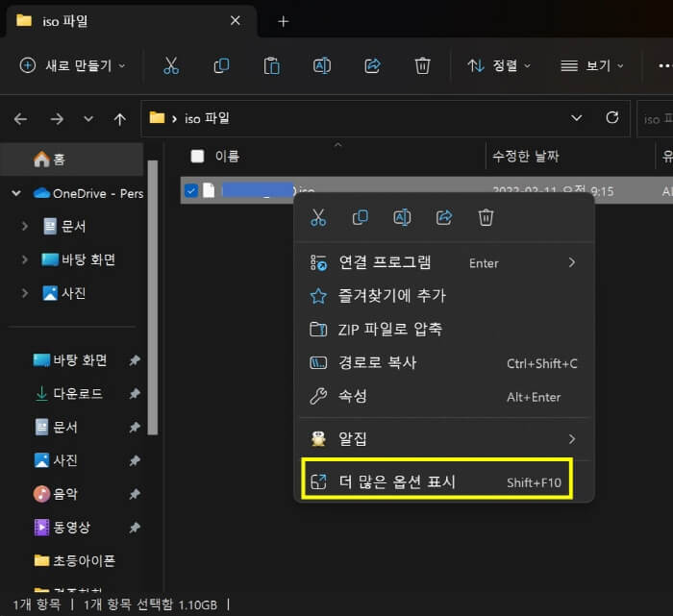Screen dimensions: 673x616
Task: Close the iso 파일 tab
Action: 236,20
